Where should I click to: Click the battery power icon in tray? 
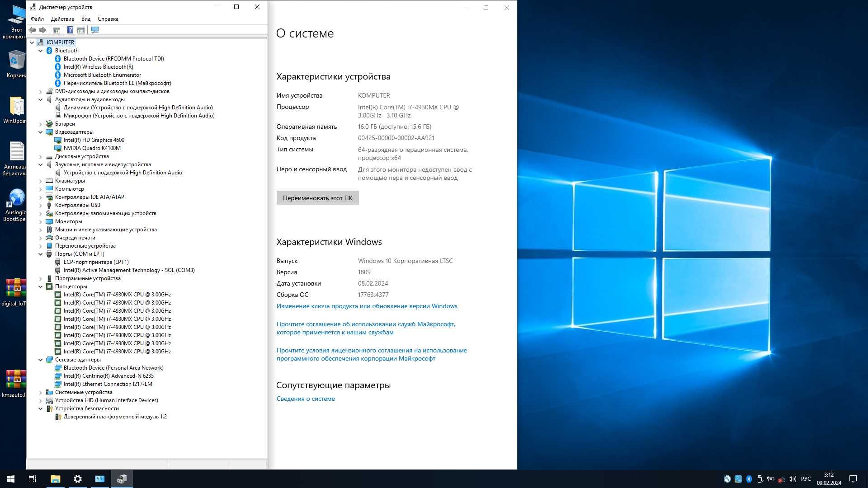point(770,479)
